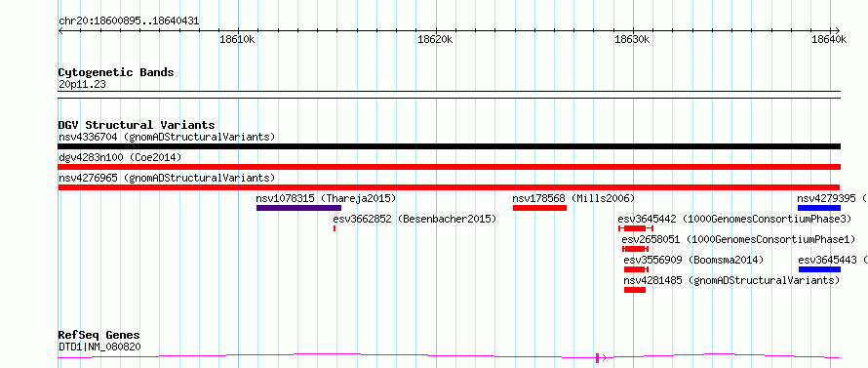868x368 pixels.
Task: Click the esv3556909 (Boomsma2014) label
Action: click(x=693, y=260)
